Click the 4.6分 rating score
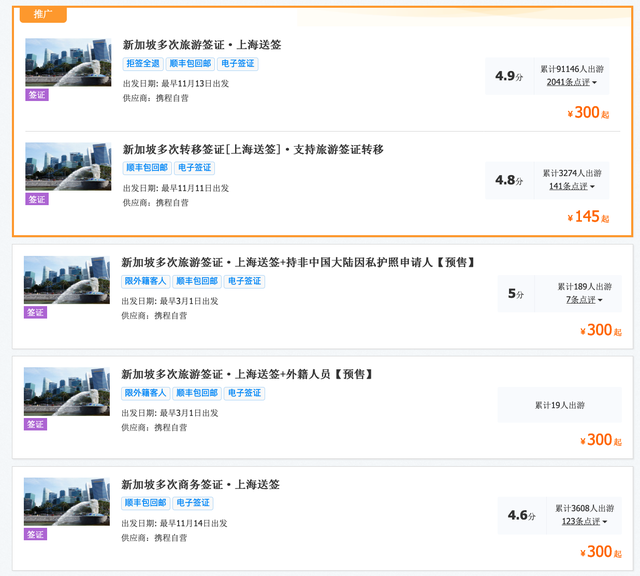Screen dimensions: 640x576 coord(521,515)
